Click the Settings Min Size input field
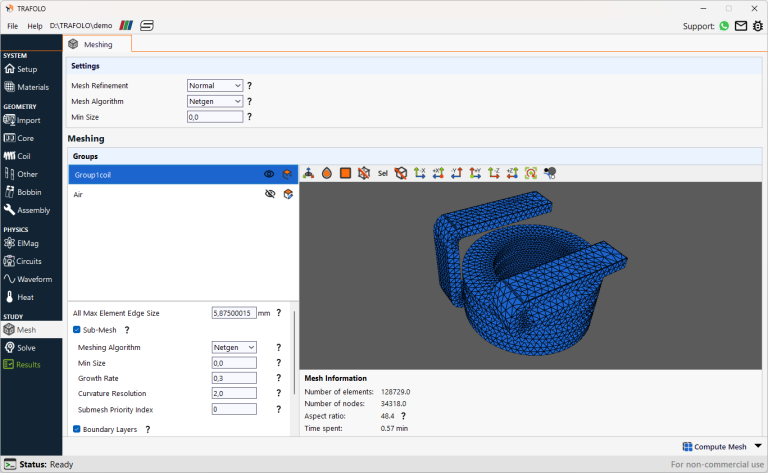Viewport: 768px width, 473px height. pos(215,117)
